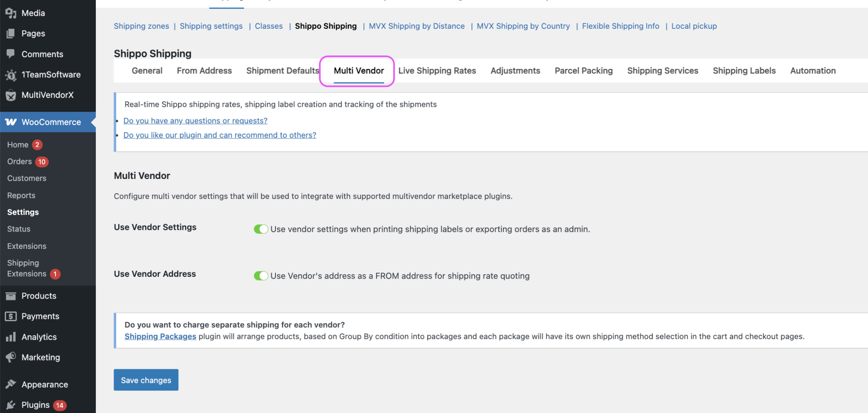The height and width of the screenshot is (413, 868).
Task: Open the Classes section link
Action: point(269,26)
